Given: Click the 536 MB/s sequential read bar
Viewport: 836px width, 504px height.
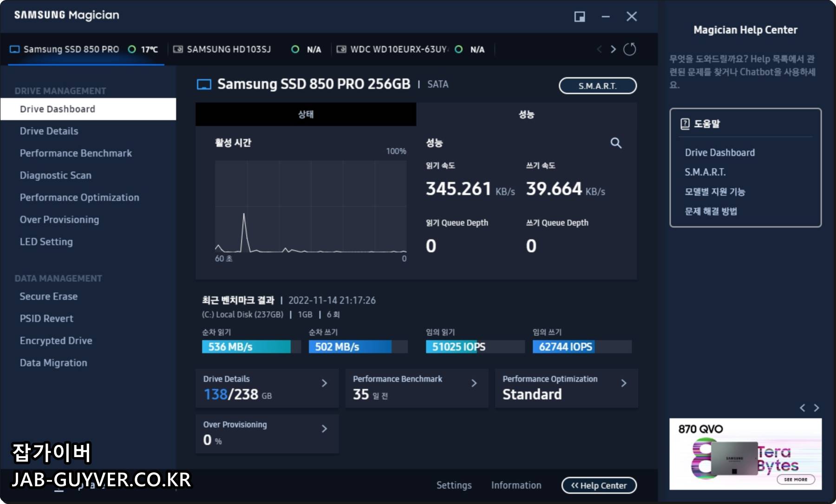Looking at the screenshot, I should (x=251, y=347).
